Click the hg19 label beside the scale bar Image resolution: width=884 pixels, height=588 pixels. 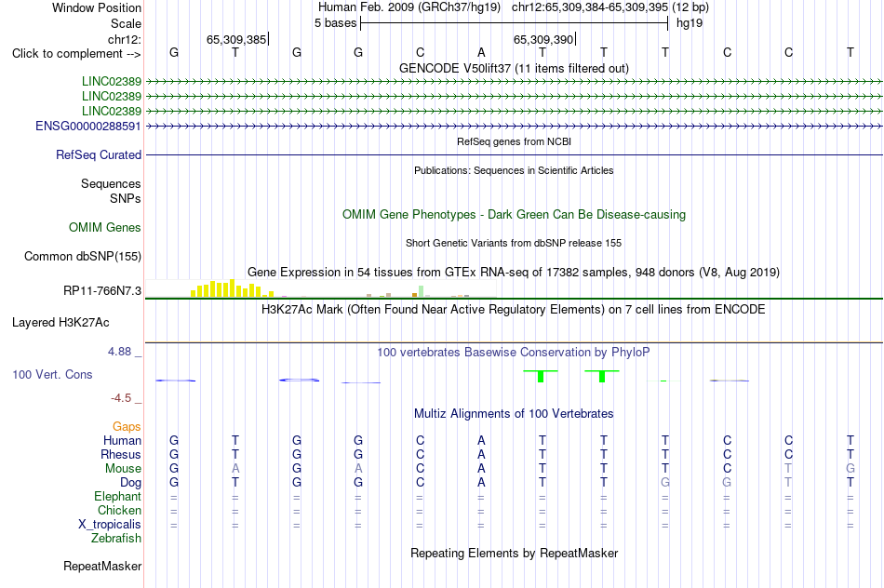[x=690, y=23]
